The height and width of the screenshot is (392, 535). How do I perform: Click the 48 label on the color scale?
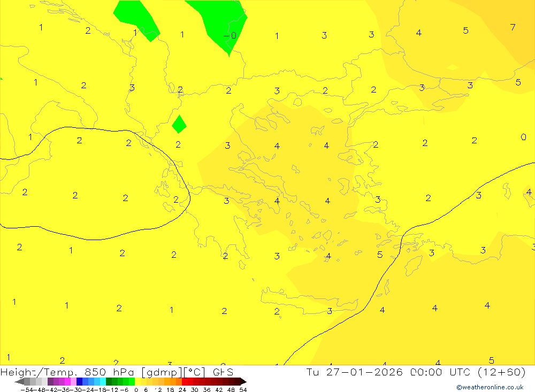[231, 390]
